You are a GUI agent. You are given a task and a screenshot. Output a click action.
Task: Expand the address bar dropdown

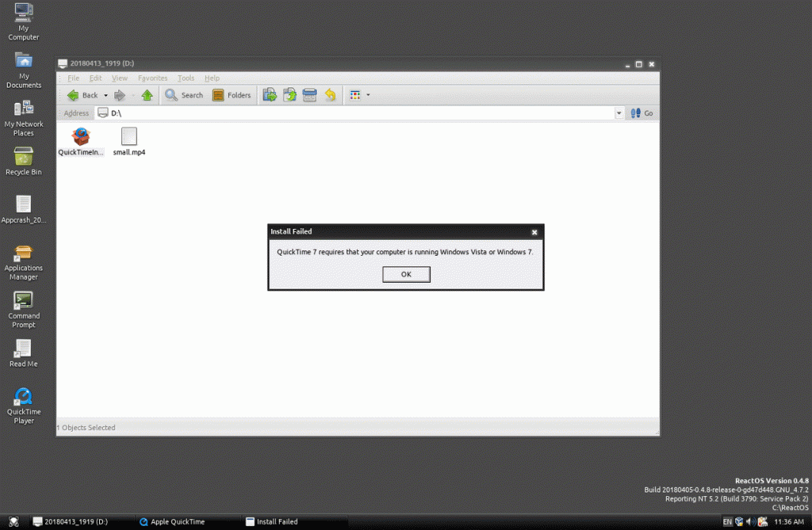pos(619,112)
